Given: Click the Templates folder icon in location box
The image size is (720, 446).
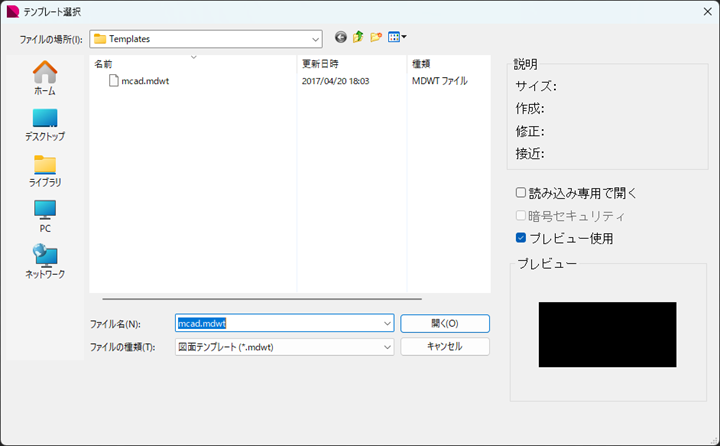Looking at the screenshot, I should [100, 39].
